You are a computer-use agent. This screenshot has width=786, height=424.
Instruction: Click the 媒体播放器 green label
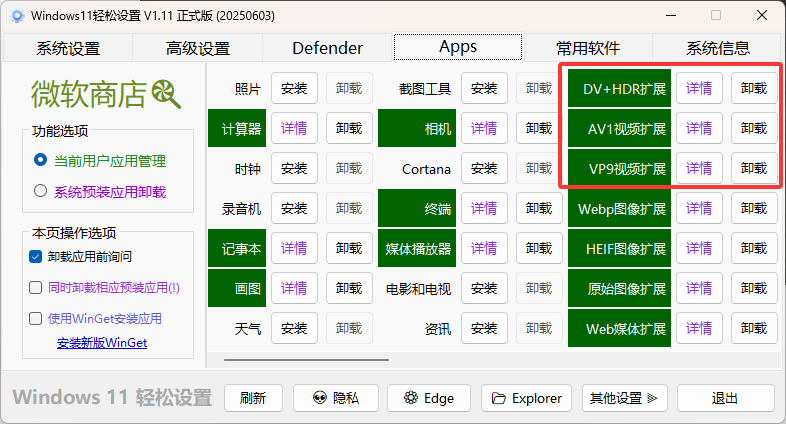pyautogui.click(x=417, y=248)
